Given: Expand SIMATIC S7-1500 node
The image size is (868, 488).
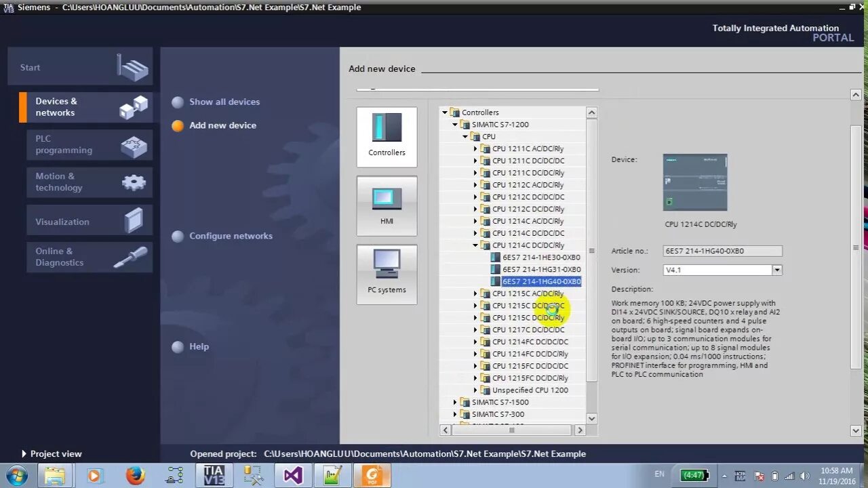Looking at the screenshot, I should click(x=455, y=402).
